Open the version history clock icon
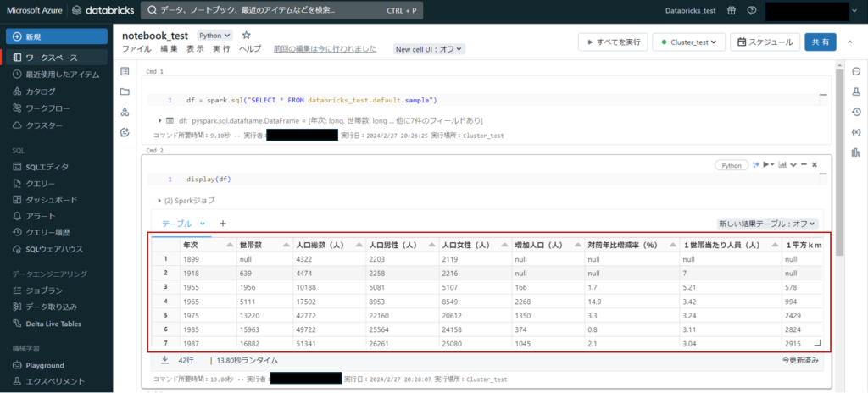Viewport: 868px width, 393px height. [855, 112]
